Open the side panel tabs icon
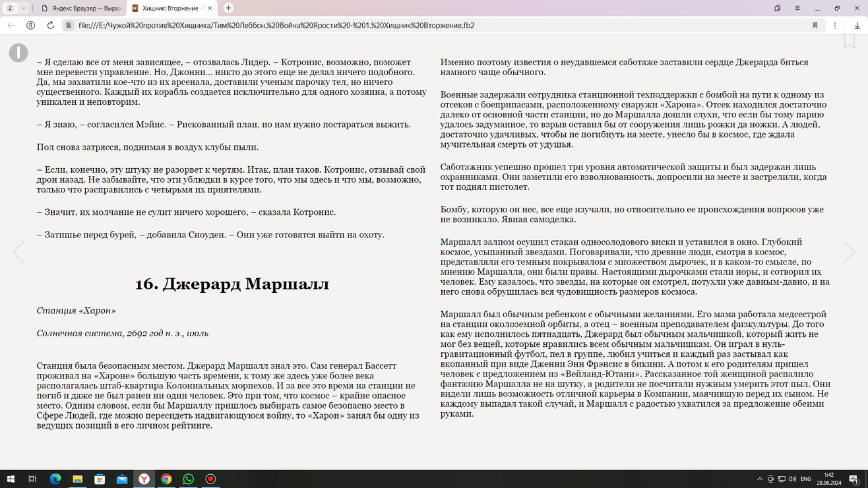The width and height of the screenshot is (868, 488). (778, 8)
